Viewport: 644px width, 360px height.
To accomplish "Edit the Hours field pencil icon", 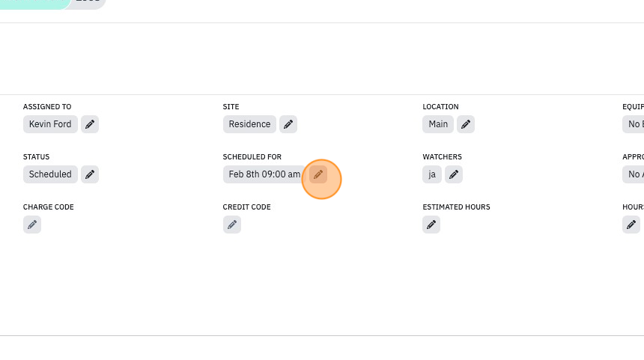I will [631, 225].
